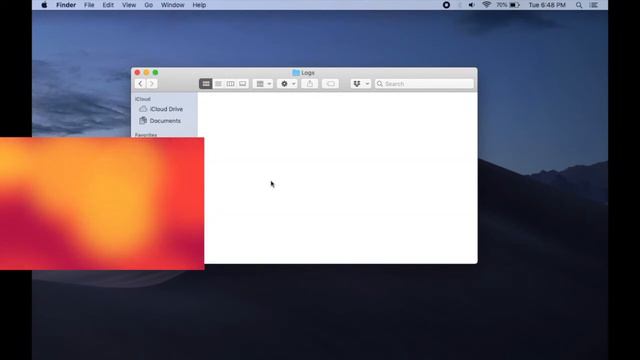640x360 pixels.
Task: Click the iCloud Drive cloud icon
Action: pos(143,109)
